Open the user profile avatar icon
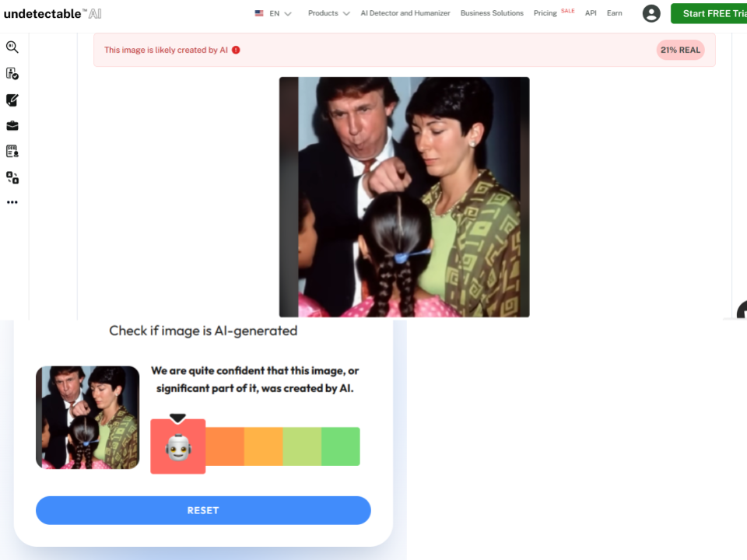This screenshot has width=747, height=560. [x=651, y=13]
